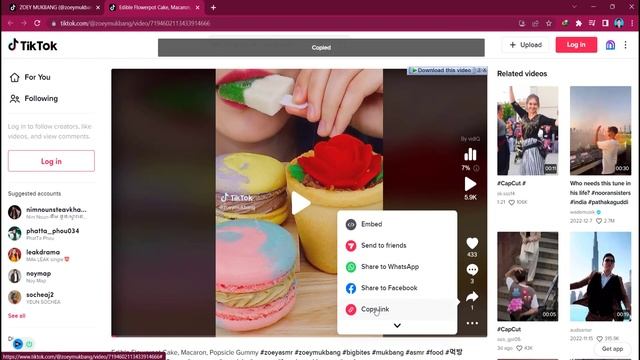640x360 pixels.
Task: Click the red Log in button in header
Action: pos(576,44)
